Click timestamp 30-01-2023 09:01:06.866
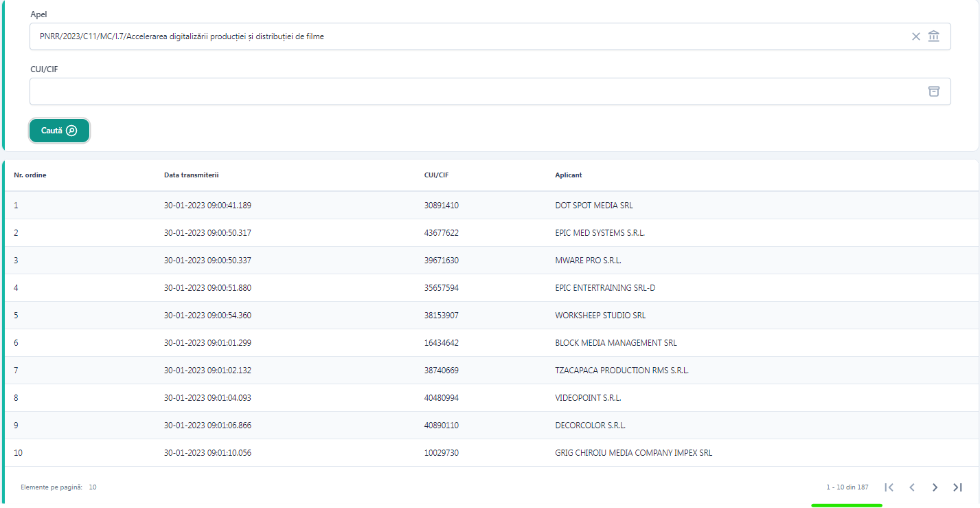This screenshot has height=508, width=980. (207, 426)
